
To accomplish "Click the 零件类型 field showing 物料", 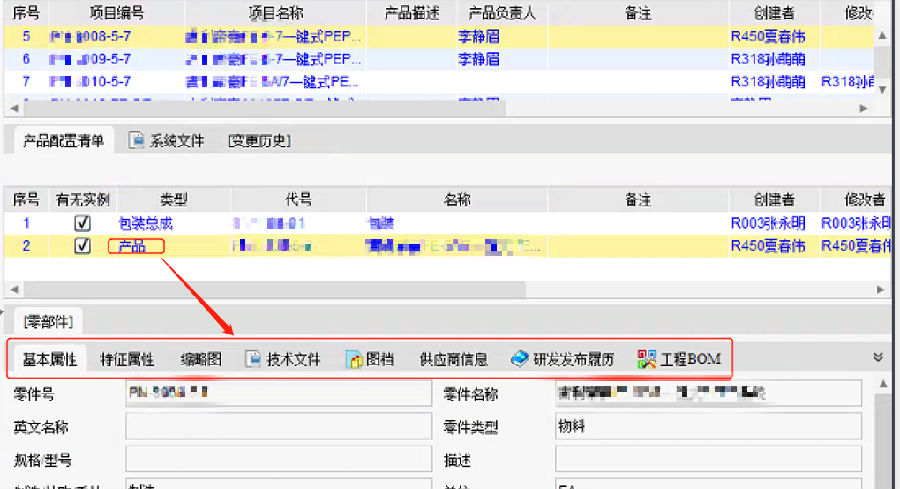I will pyautogui.click(x=708, y=426).
